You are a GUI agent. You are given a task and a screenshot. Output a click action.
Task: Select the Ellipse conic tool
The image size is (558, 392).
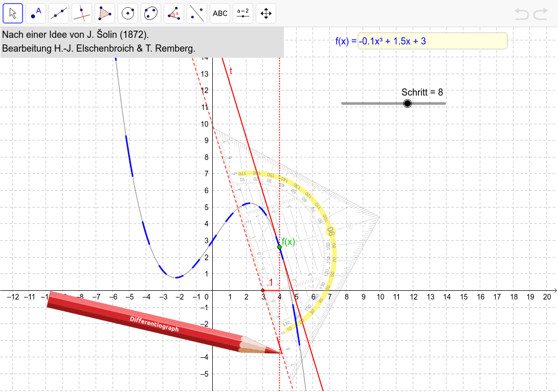[151, 13]
